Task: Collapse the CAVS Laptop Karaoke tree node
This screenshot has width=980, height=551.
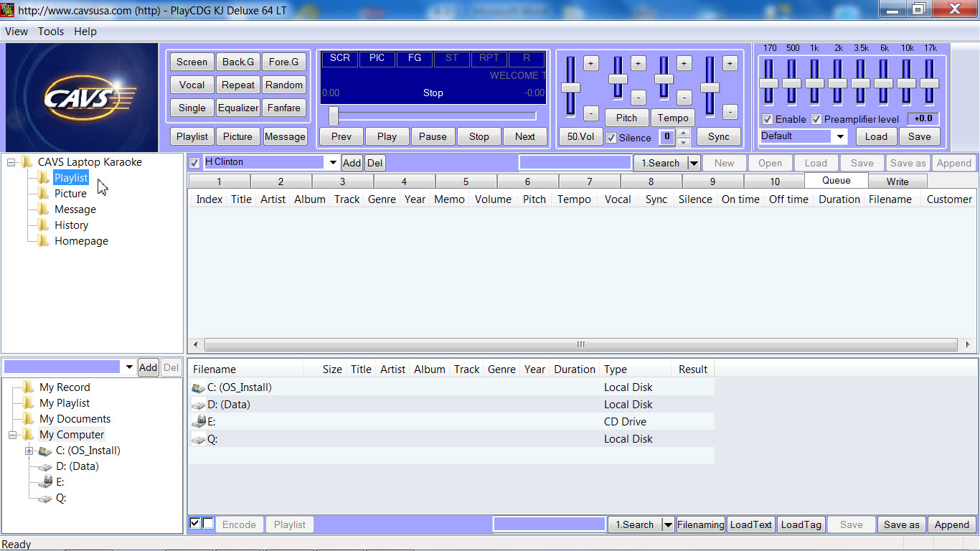Action: (11, 162)
